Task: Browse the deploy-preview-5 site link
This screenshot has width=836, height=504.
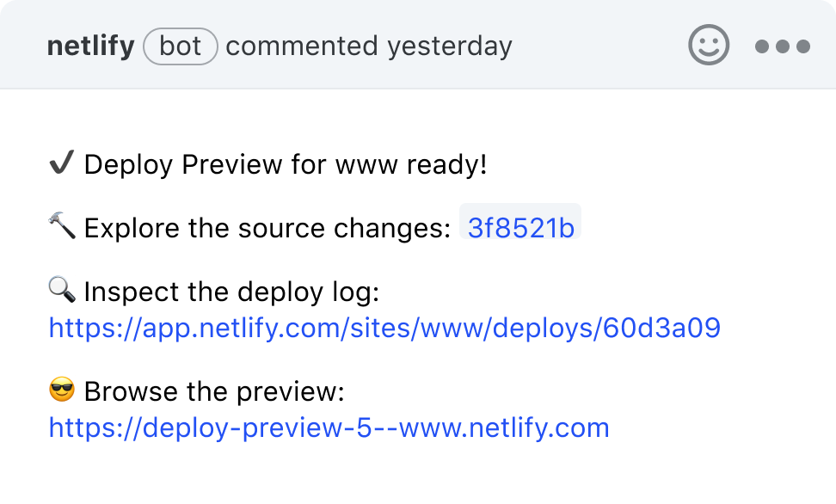Action: [329, 427]
